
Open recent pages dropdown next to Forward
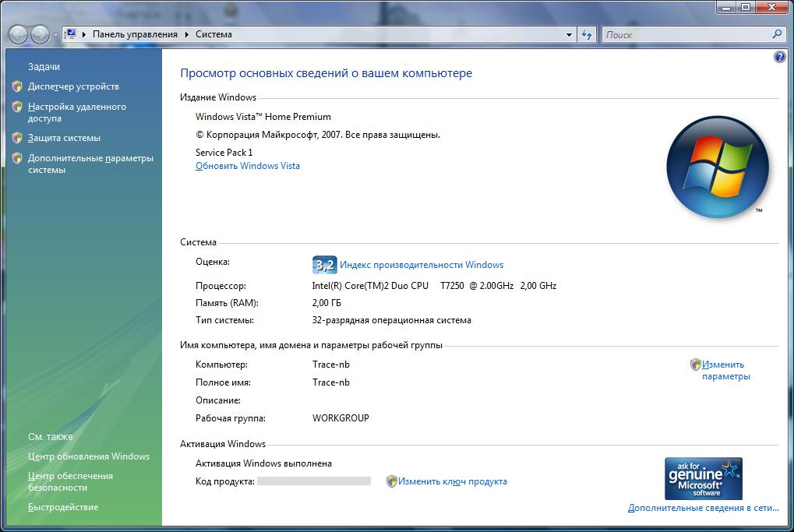pos(55,35)
